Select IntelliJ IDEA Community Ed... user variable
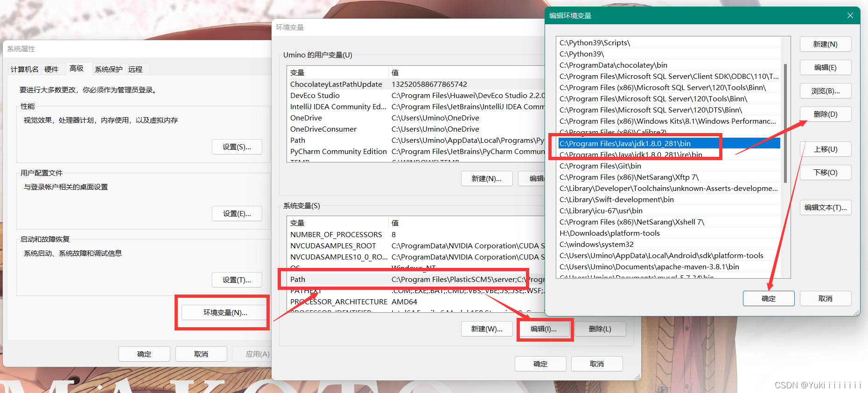Image resolution: width=868 pixels, height=393 pixels. click(416, 106)
